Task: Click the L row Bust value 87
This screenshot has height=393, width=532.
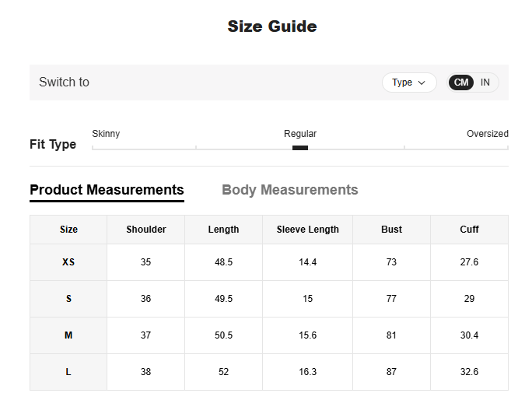Action: [391, 372]
